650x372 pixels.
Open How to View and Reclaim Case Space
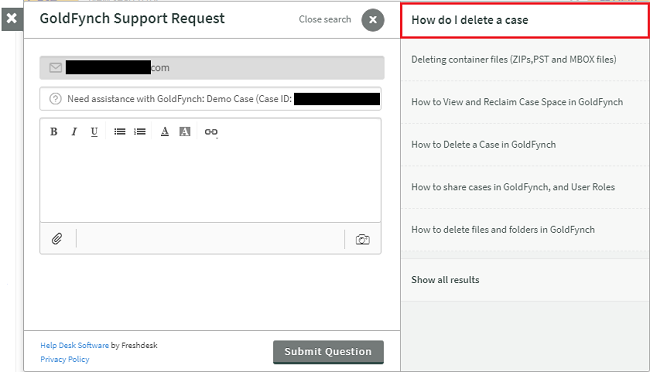(x=525, y=102)
